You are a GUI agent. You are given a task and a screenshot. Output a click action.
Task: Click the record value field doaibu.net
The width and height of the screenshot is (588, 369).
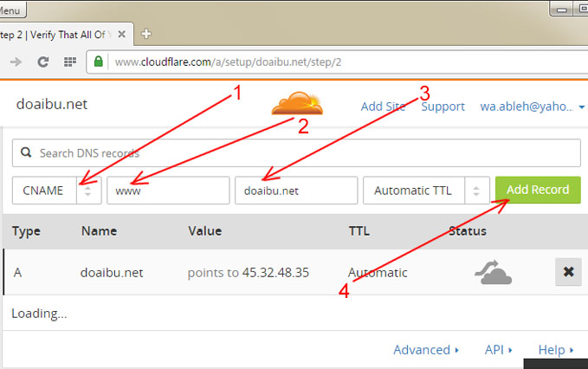(x=296, y=191)
